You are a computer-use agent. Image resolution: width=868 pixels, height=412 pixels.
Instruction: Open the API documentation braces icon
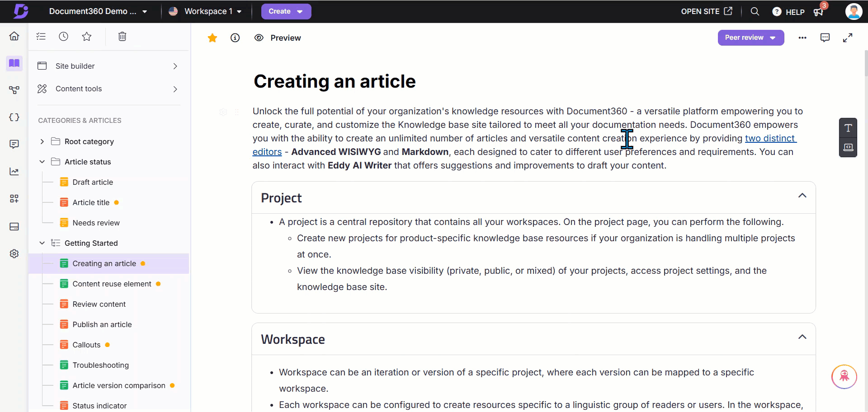(14, 117)
